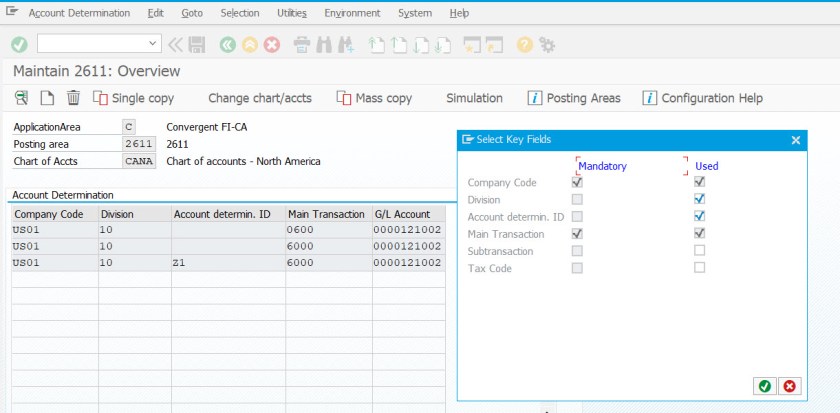Click the green Enter checkmark icon
This screenshot has width=840, height=413.
19,44
